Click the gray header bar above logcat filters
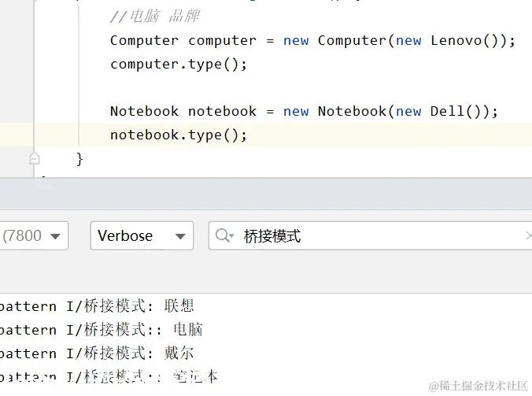The width and height of the screenshot is (532, 396). pos(266,194)
